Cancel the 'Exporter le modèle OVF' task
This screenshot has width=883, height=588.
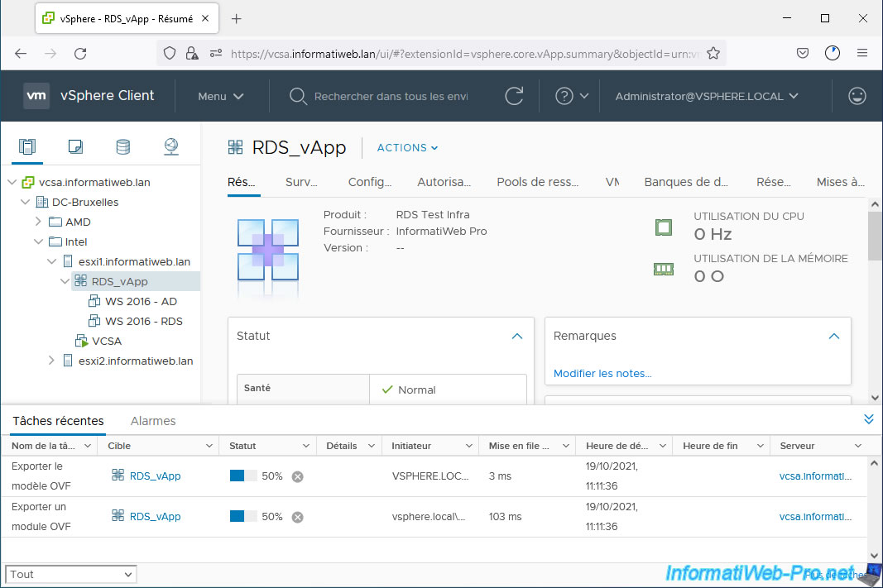click(298, 476)
